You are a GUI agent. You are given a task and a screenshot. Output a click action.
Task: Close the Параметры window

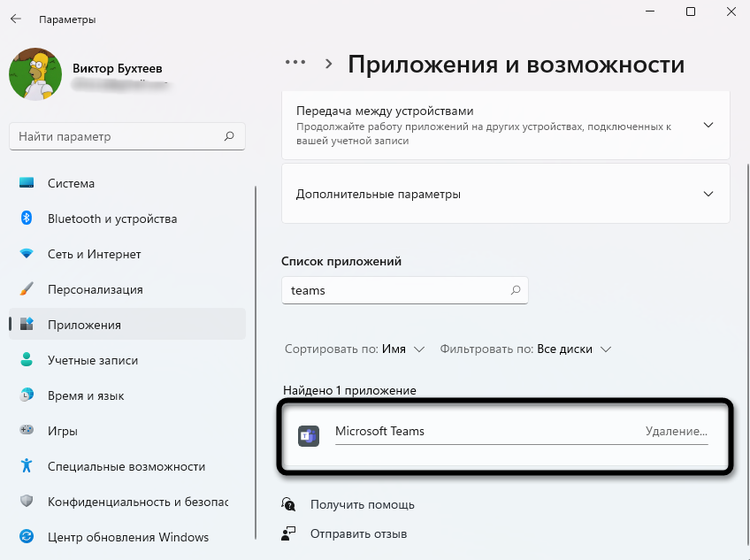click(731, 12)
